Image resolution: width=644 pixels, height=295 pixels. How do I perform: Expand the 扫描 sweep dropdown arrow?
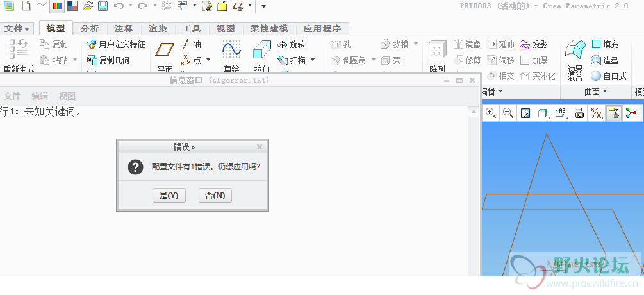click(x=313, y=60)
